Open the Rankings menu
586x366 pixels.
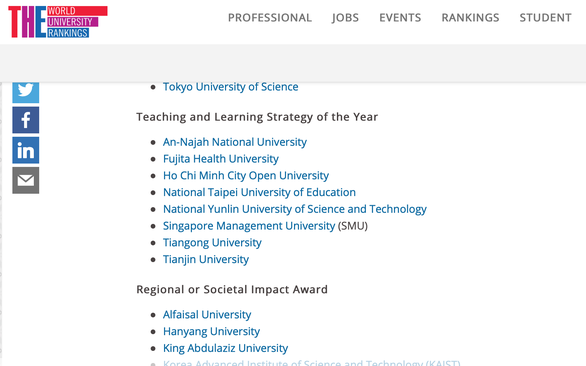470,18
